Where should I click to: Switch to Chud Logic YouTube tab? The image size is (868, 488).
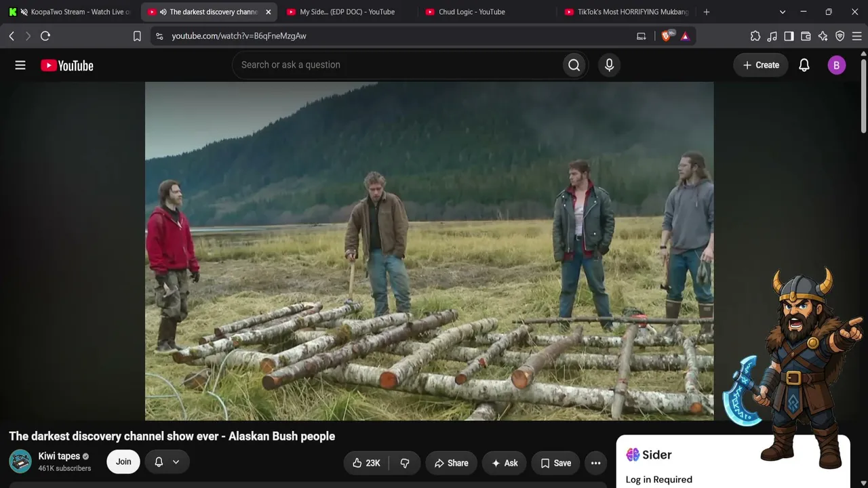click(486, 12)
